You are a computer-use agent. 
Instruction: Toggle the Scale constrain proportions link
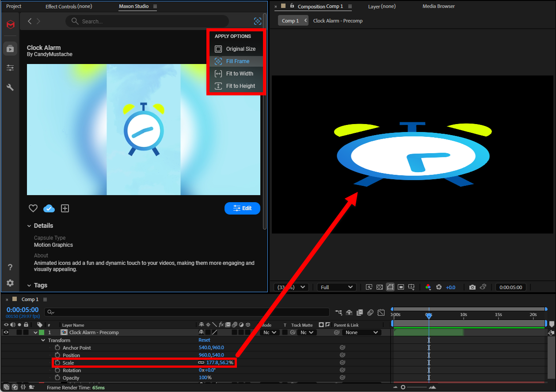201,363
